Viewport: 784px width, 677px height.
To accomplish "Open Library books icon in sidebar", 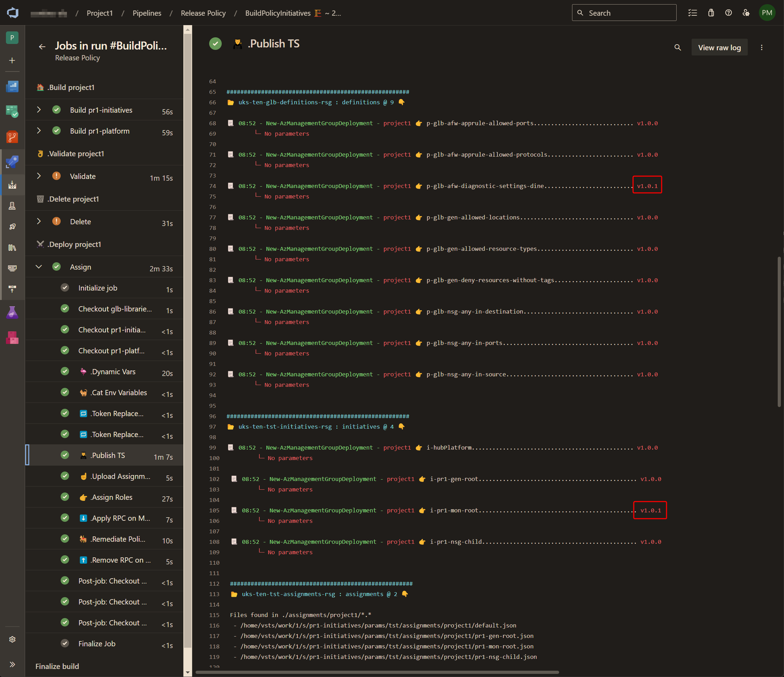I will pos(12,247).
